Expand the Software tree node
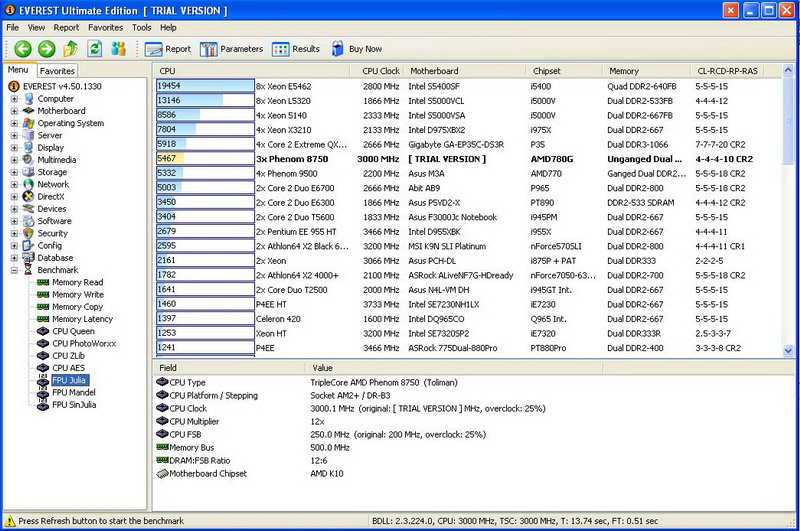 (14, 221)
